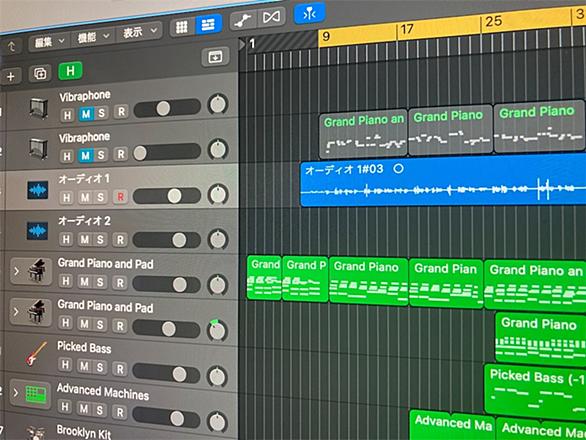Click the Picked Bass guitar icon
Screen dimensions: 586x440
(36, 354)
